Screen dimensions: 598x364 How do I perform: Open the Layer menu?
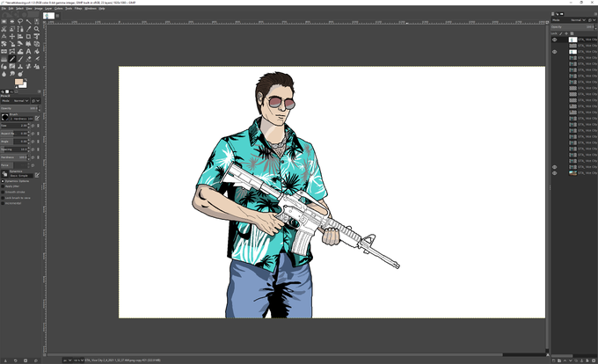[x=48, y=8]
